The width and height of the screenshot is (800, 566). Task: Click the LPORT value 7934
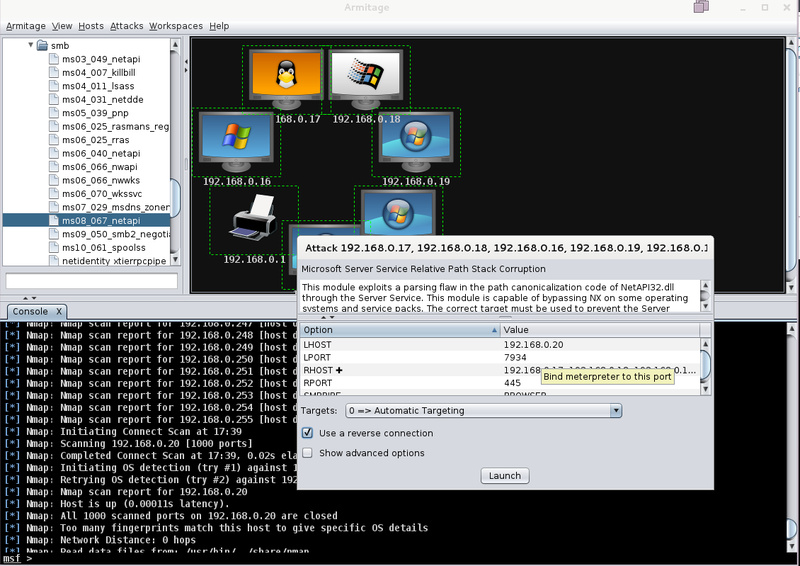coord(515,357)
